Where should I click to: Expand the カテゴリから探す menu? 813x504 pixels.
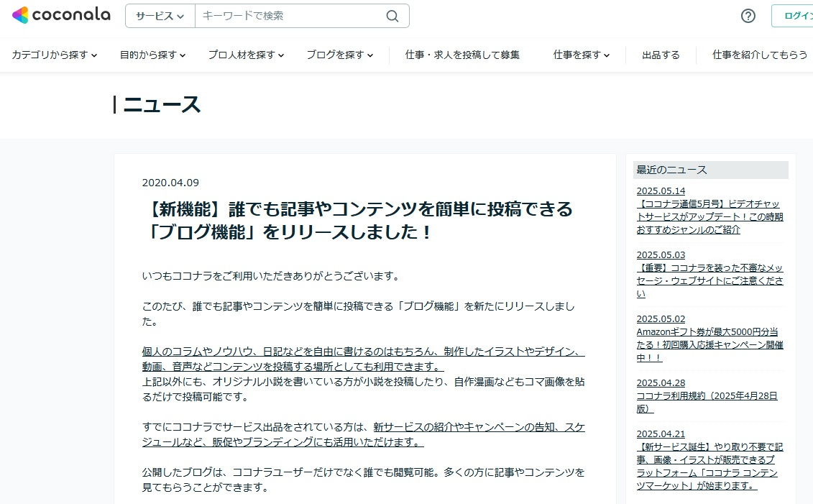click(55, 55)
